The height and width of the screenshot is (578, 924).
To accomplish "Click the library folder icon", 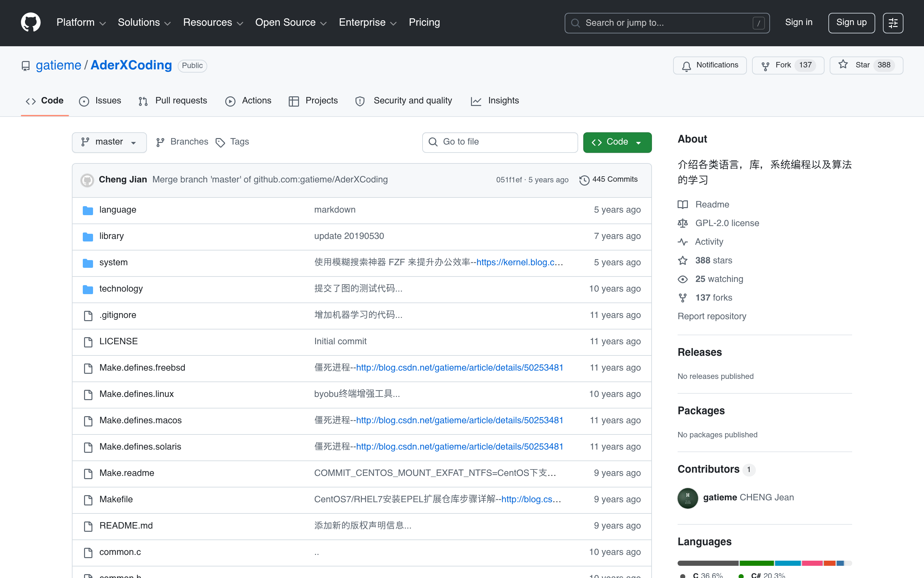I will (88, 236).
